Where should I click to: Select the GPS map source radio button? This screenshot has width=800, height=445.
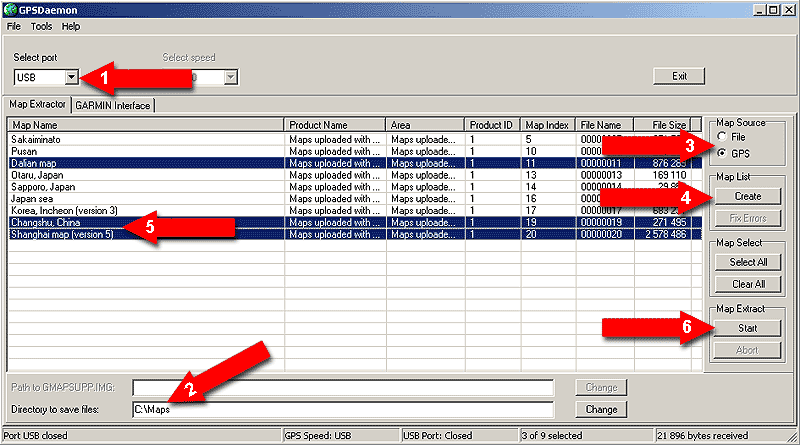[721, 153]
